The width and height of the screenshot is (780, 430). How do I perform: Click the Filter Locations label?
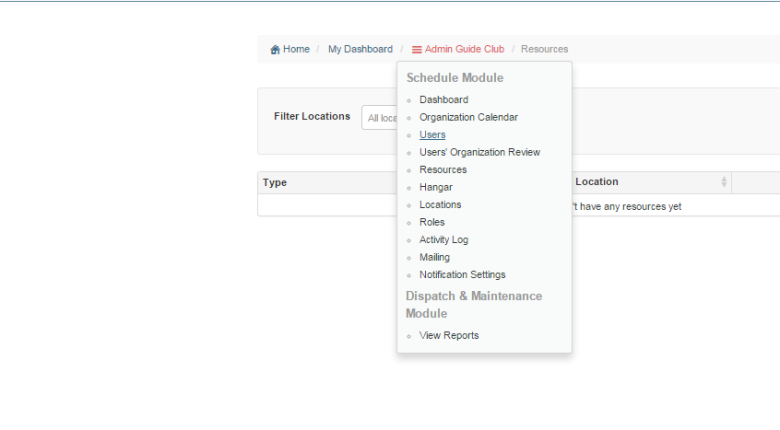(x=312, y=116)
